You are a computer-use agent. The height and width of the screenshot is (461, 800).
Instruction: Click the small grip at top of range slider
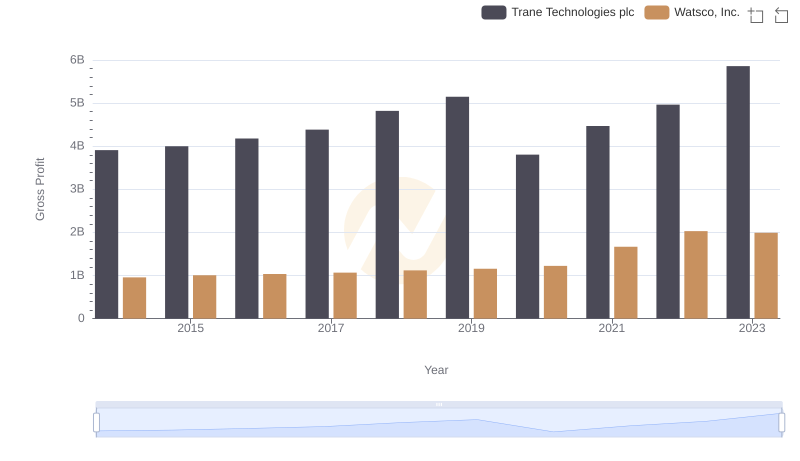point(439,404)
